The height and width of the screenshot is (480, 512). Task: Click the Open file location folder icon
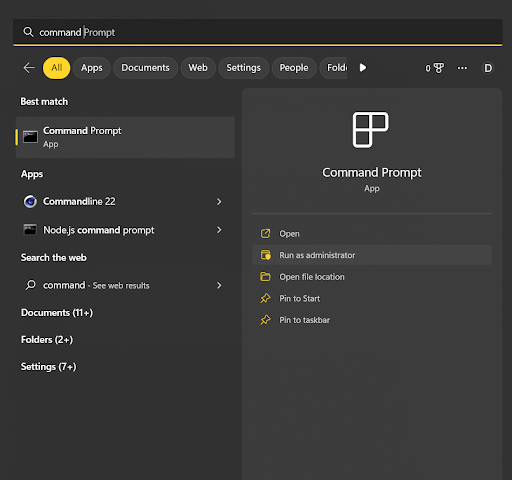(265, 277)
